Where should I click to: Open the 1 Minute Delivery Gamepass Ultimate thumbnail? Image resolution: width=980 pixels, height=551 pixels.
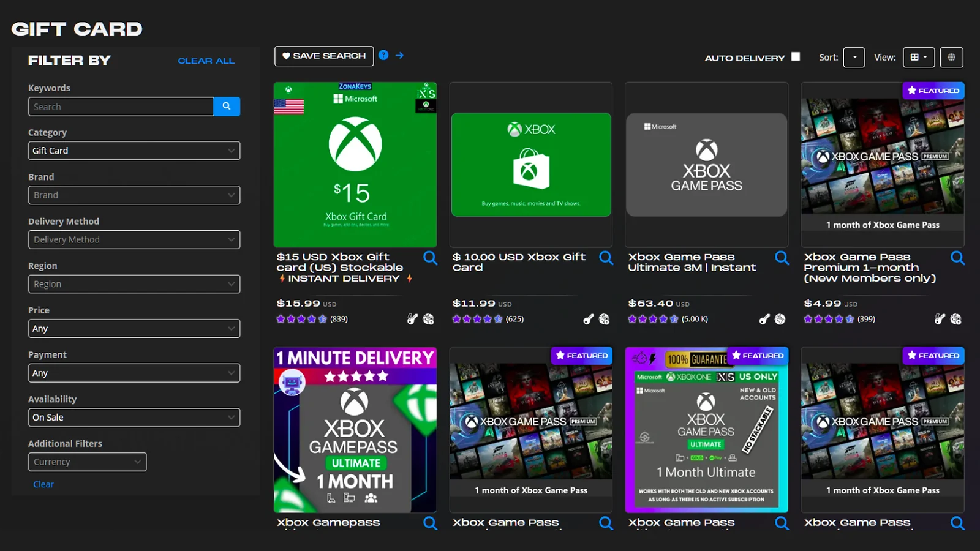[355, 430]
